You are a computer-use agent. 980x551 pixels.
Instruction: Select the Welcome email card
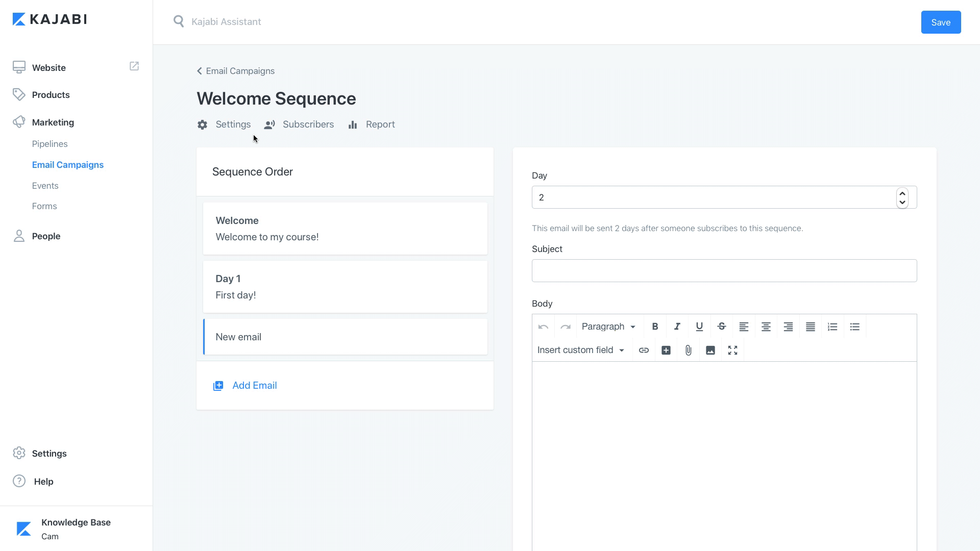click(x=345, y=229)
